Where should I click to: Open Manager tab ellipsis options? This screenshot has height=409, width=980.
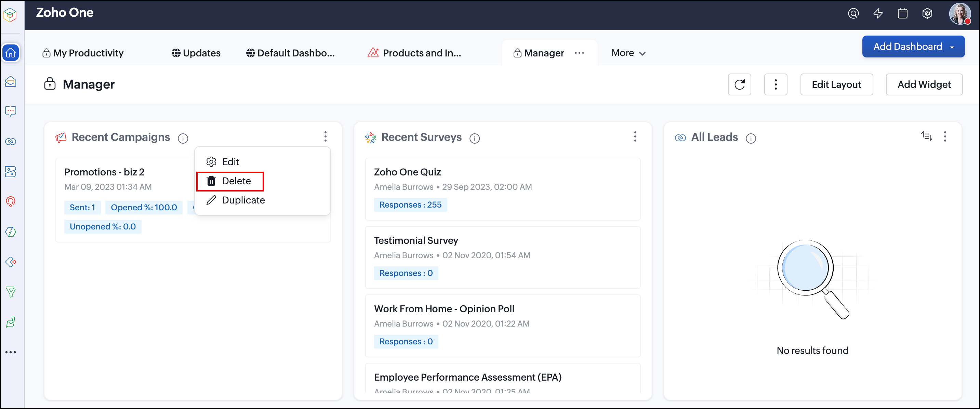[579, 53]
